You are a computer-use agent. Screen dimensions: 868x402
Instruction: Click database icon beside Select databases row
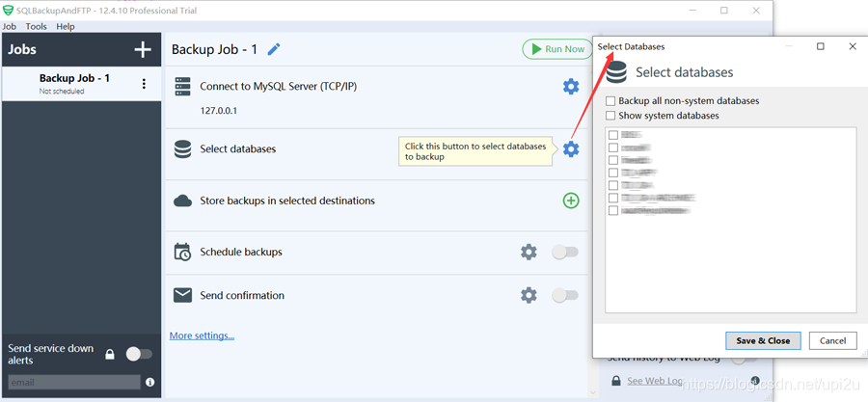182,148
